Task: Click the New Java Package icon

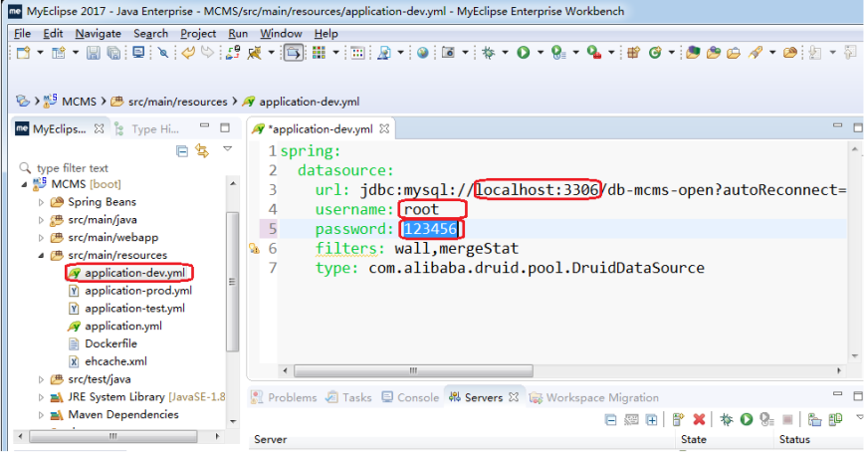Action: [634, 53]
